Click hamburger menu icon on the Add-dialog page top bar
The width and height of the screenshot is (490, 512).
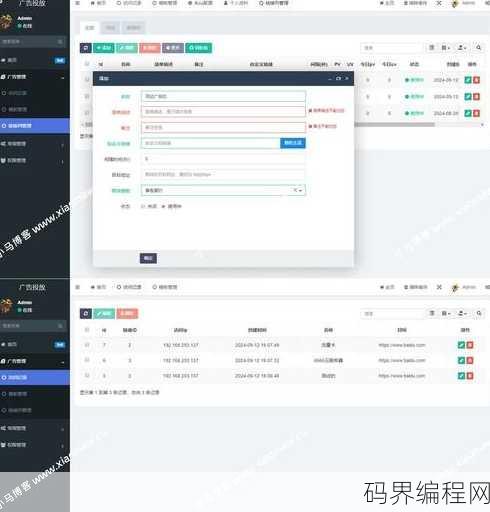pyautogui.click(x=78, y=3)
